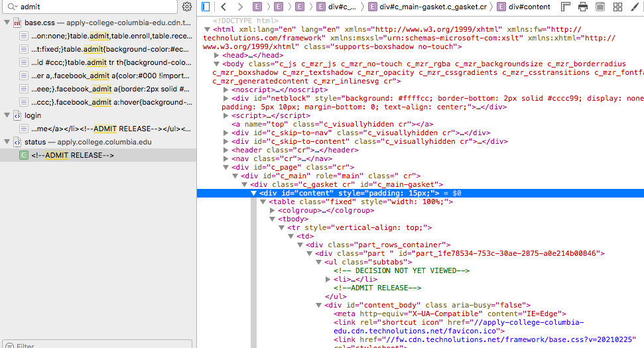644x348 pixels.
Task: Click the green C comment icon
Action: tap(24, 155)
